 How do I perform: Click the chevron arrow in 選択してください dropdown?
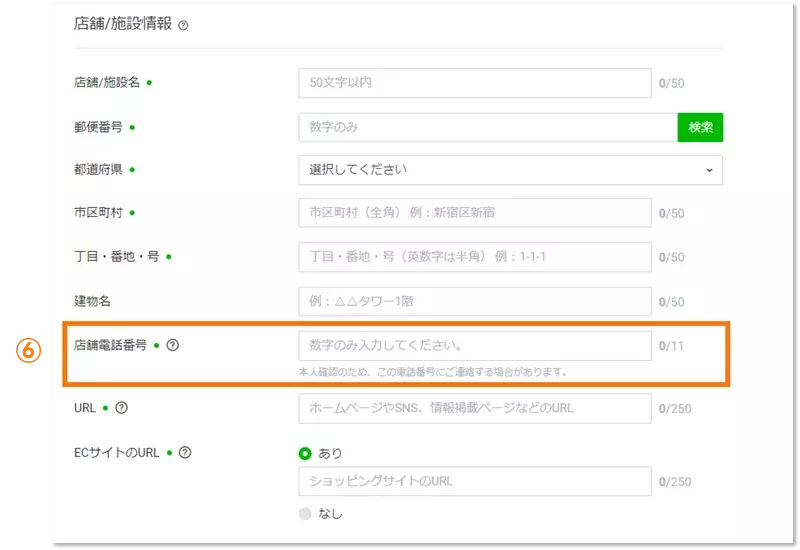pyautogui.click(x=709, y=170)
